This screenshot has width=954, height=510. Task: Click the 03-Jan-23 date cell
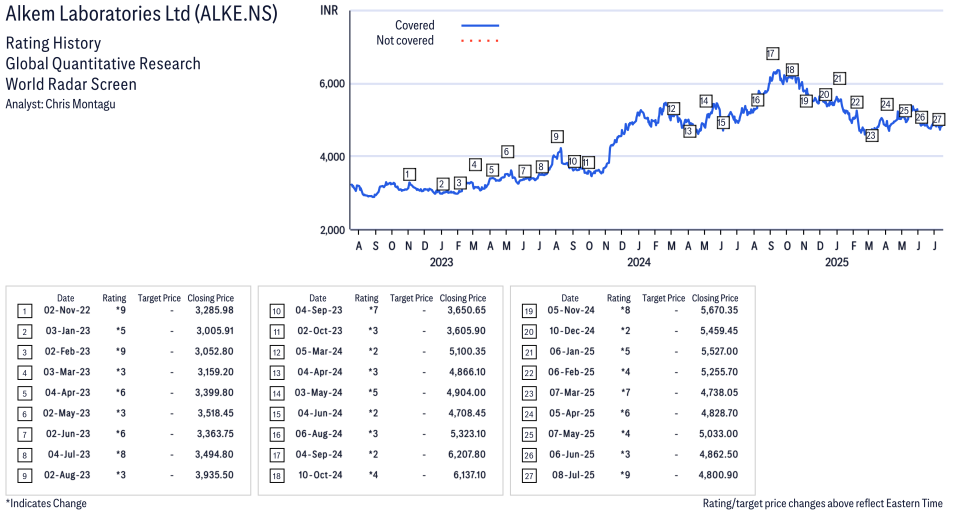point(67,331)
